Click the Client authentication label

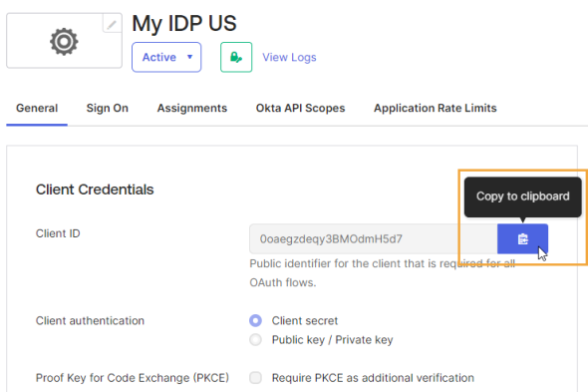[x=90, y=321]
